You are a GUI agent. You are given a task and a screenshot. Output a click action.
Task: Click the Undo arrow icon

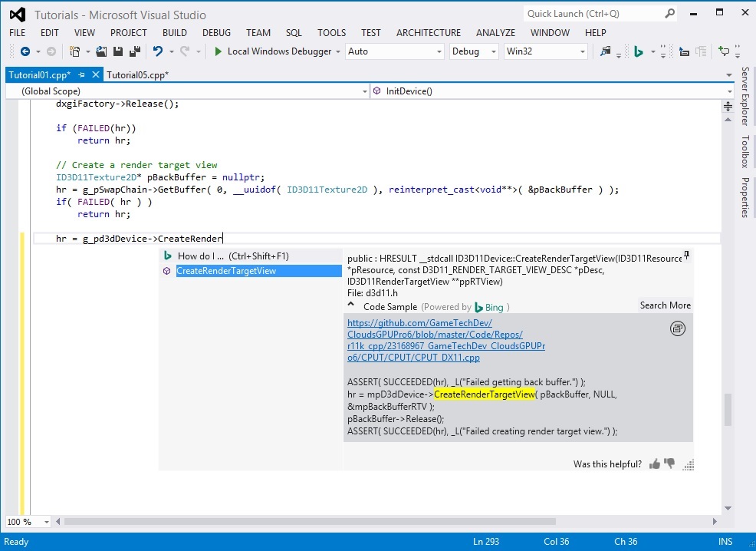pos(157,51)
